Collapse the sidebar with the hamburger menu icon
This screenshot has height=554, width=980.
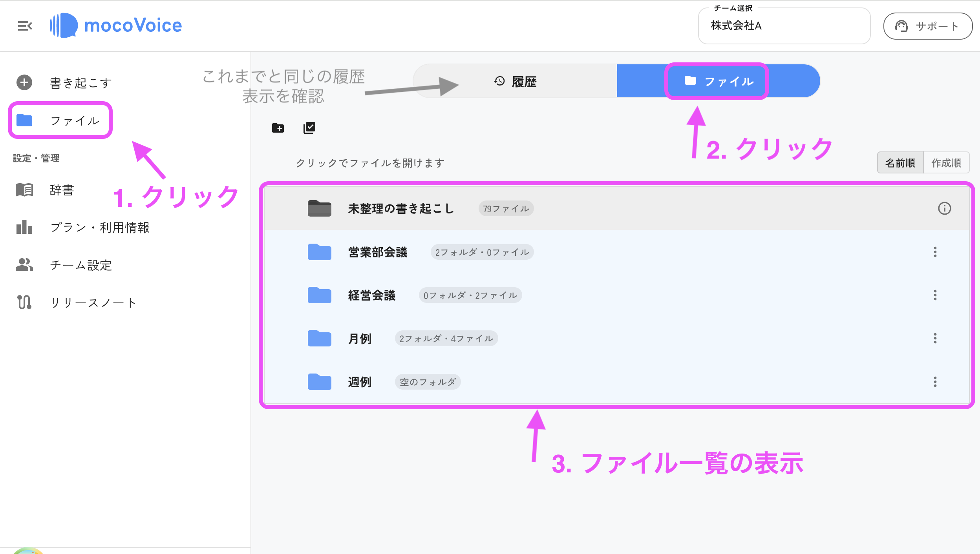25,26
